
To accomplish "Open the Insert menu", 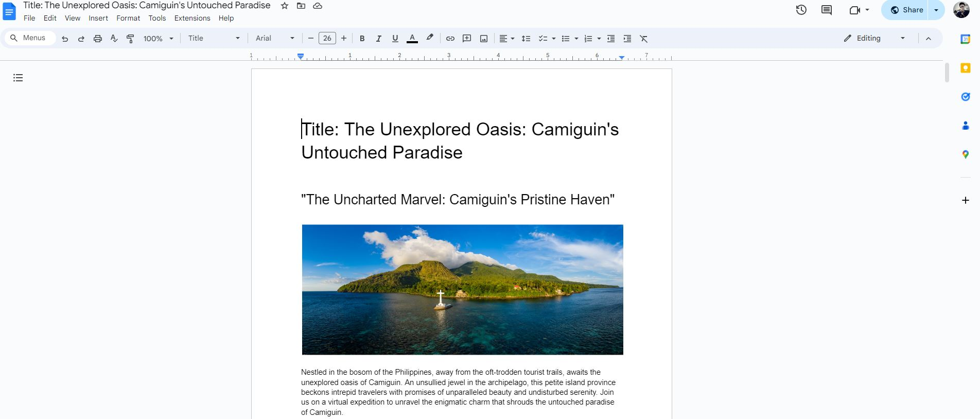I will tap(98, 18).
